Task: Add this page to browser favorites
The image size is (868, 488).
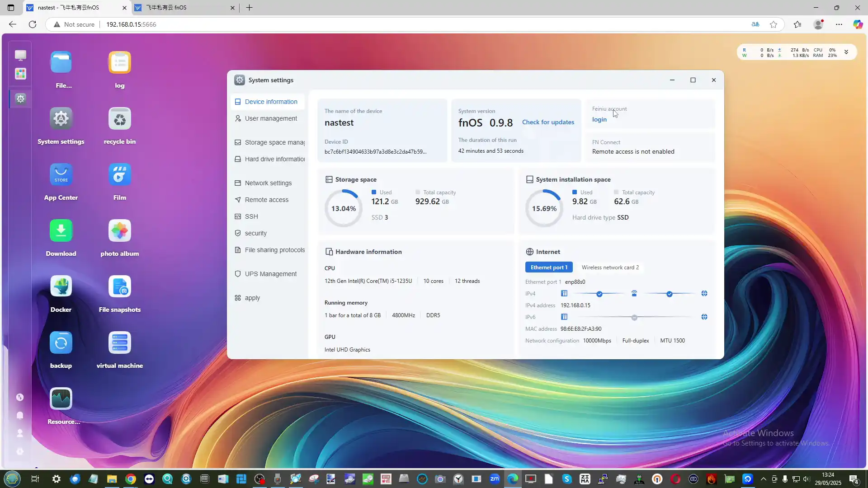Action: (x=774, y=24)
